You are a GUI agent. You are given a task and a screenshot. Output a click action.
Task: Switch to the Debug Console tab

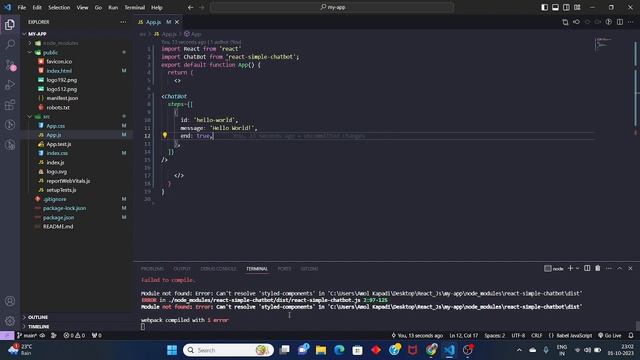click(x=218, y=269)
